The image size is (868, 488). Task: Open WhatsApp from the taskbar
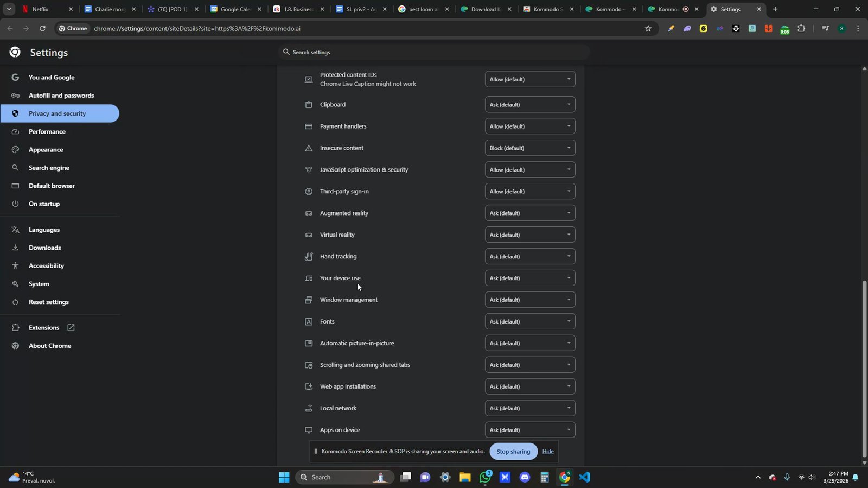tap(486, 477)
